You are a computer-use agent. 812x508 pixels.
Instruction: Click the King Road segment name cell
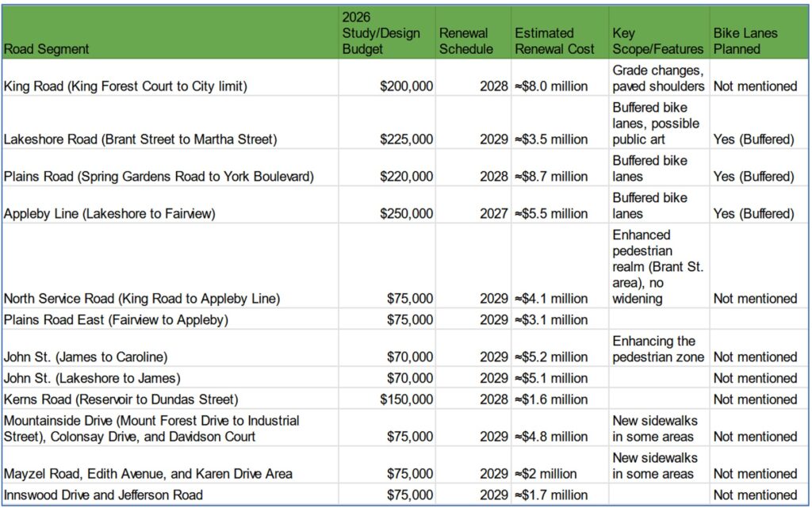tap(125, 86)
